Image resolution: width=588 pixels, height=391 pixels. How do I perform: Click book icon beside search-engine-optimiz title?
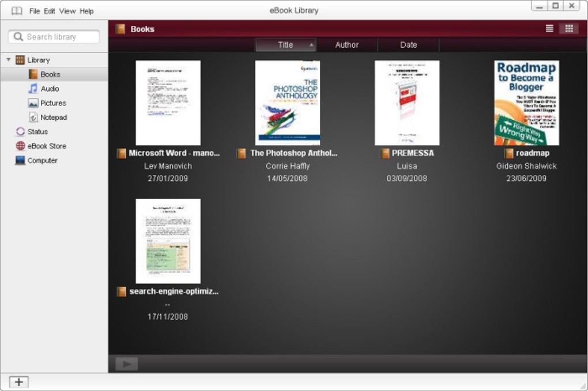tap(121, 291)
